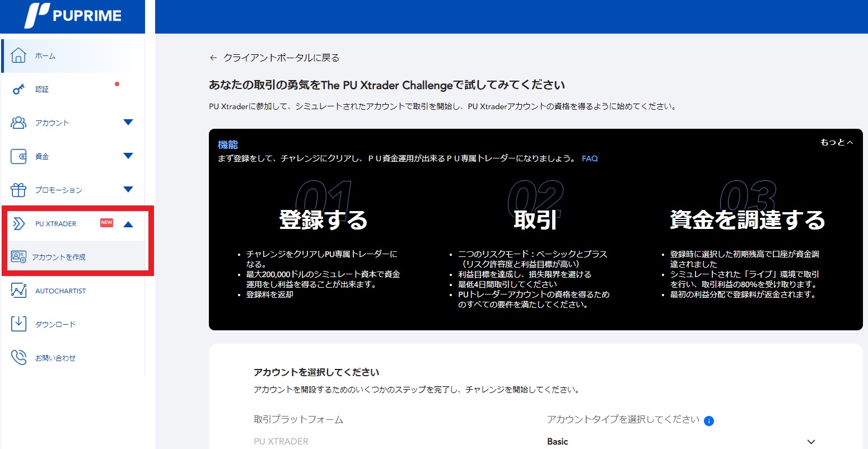
Task: Expand the 資金 menu arrow
Action: coord(128,156)
